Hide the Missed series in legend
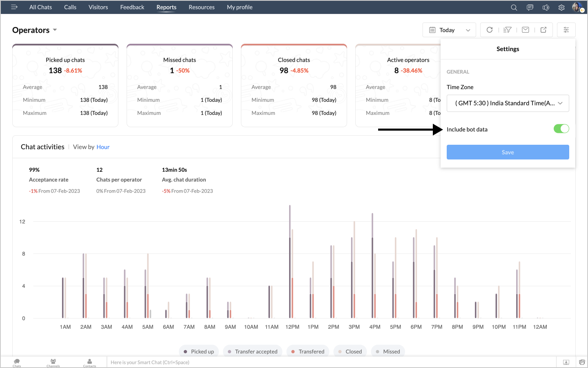Viewport: 588px width, 368px height. coord(388,352)
